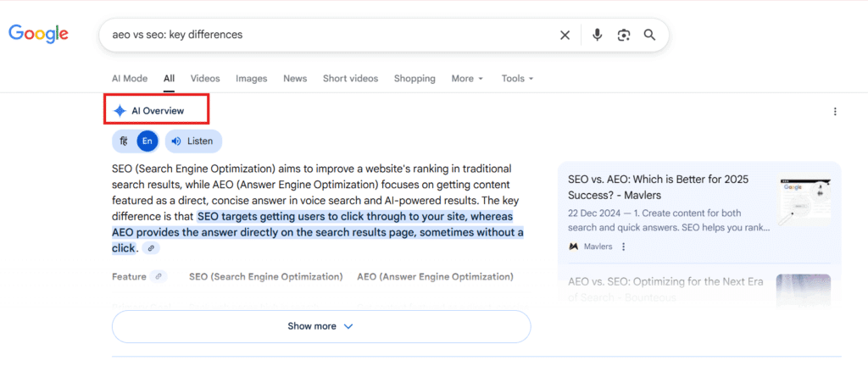
Task: Open Google Lens image search
Action: tap(624, 35)
